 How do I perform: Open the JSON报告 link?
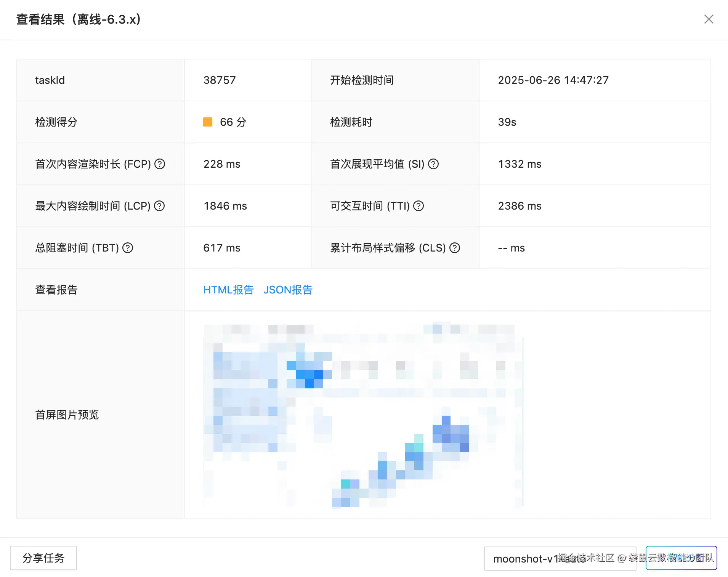point(288,290)
